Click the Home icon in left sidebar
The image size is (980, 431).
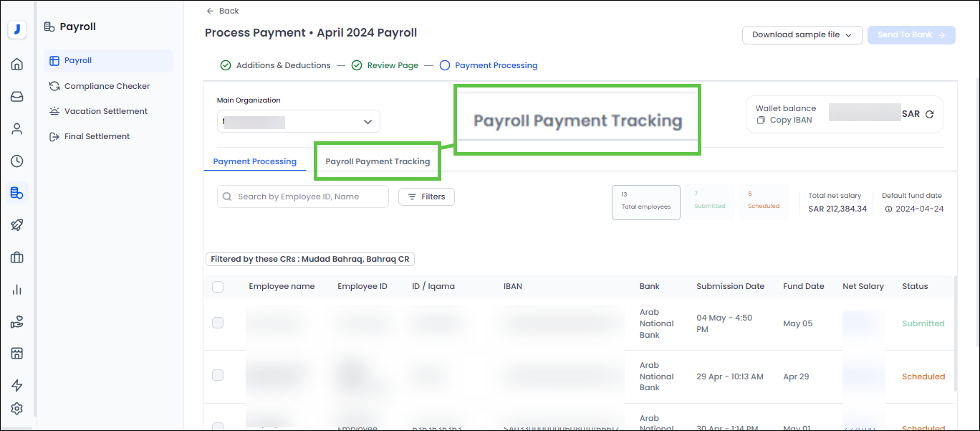[x=17, y=65]
